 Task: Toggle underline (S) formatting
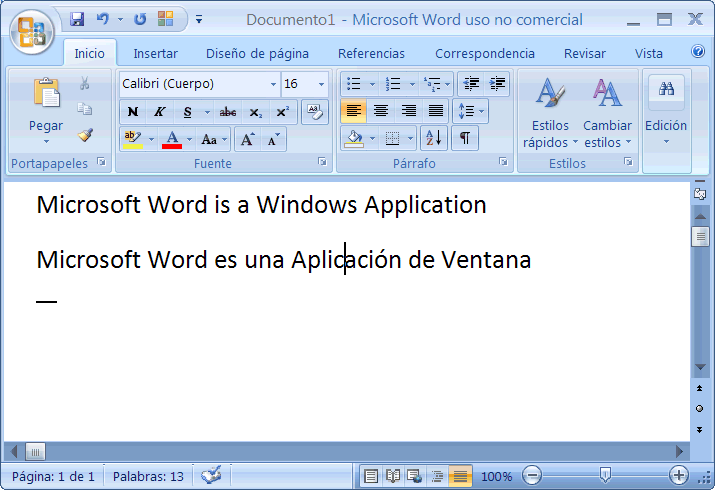(x=187, y=112)
